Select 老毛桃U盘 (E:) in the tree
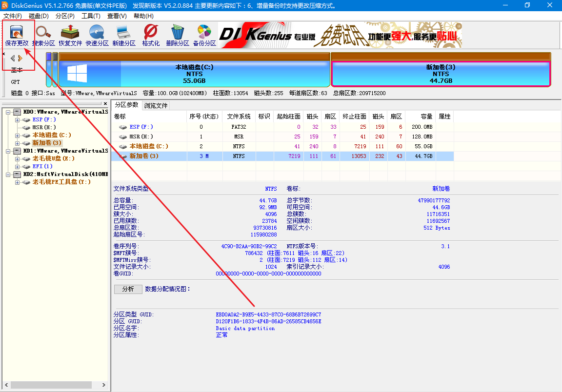 coord(53,158)
